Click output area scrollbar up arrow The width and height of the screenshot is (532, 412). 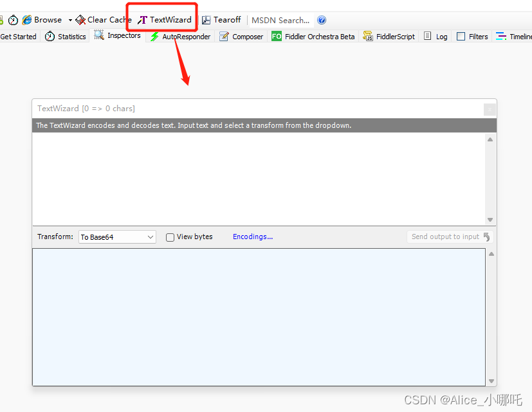pyautogui.click(x=491, y=254)
